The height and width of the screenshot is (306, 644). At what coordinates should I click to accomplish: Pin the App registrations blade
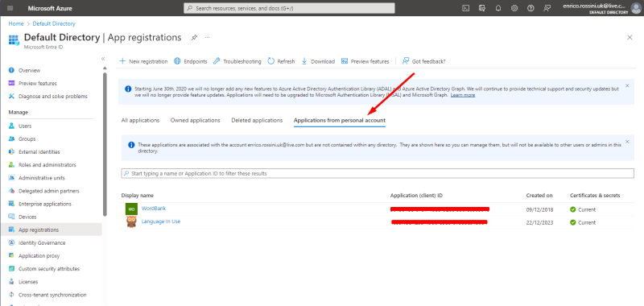click(x=194, y=37)
